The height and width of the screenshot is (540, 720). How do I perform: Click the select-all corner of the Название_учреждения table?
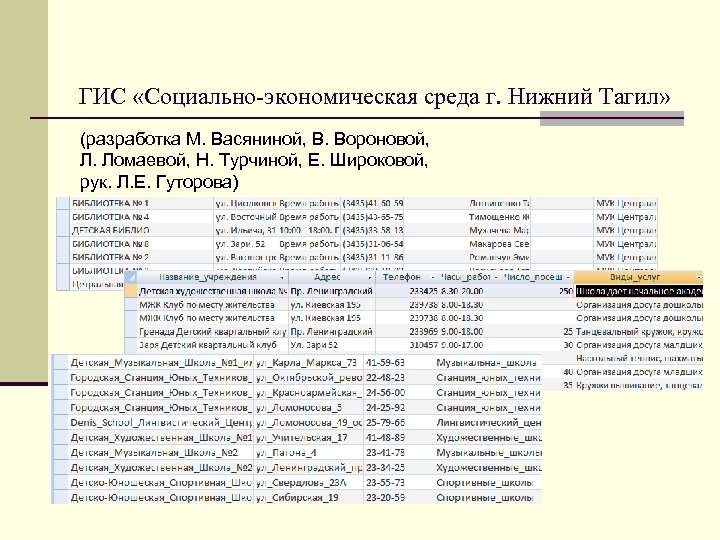[x=131, y=277]
